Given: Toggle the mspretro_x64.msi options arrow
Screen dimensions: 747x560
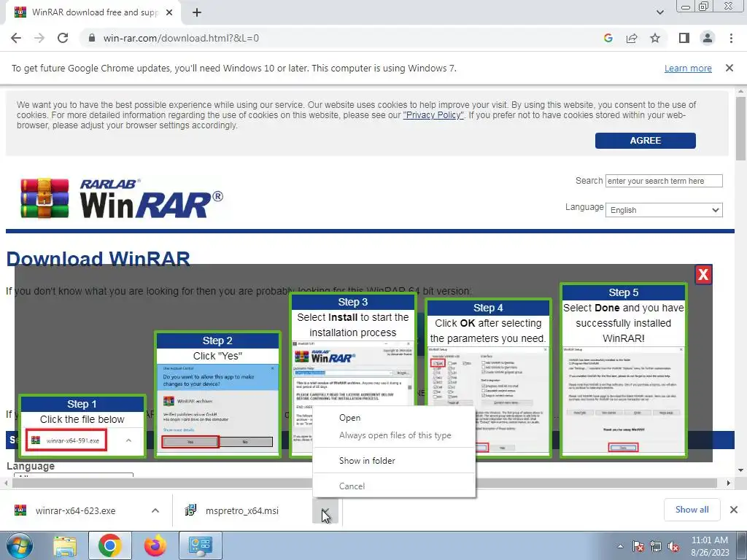Looking at the screenshot, I should (x=325, y=510).
